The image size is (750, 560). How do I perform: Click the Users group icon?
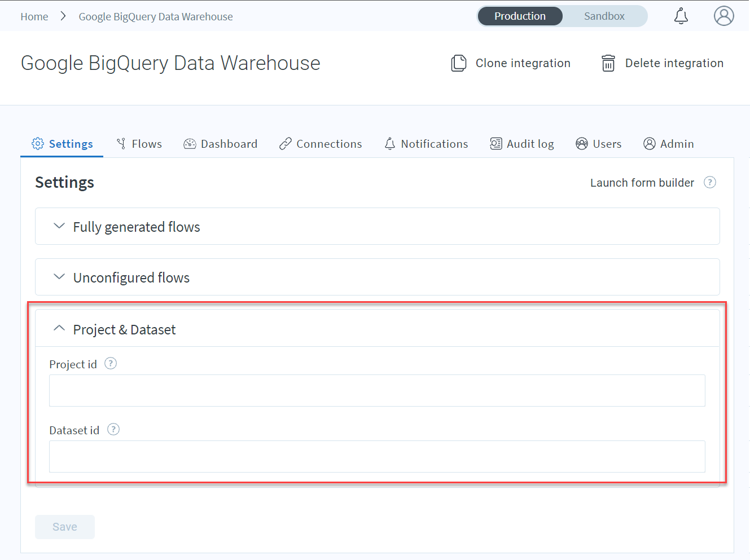(582, 144)
